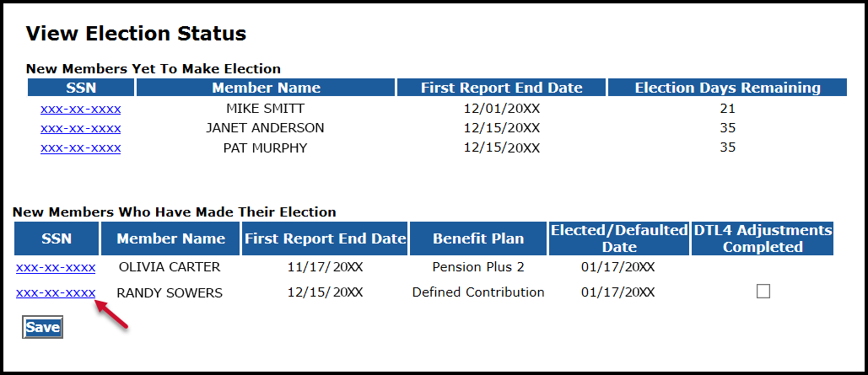The height and width of the screenshot is (375, 868).
Task: Click the View Election Status heading
Action: pyautogui.click(x=136, y=34)
